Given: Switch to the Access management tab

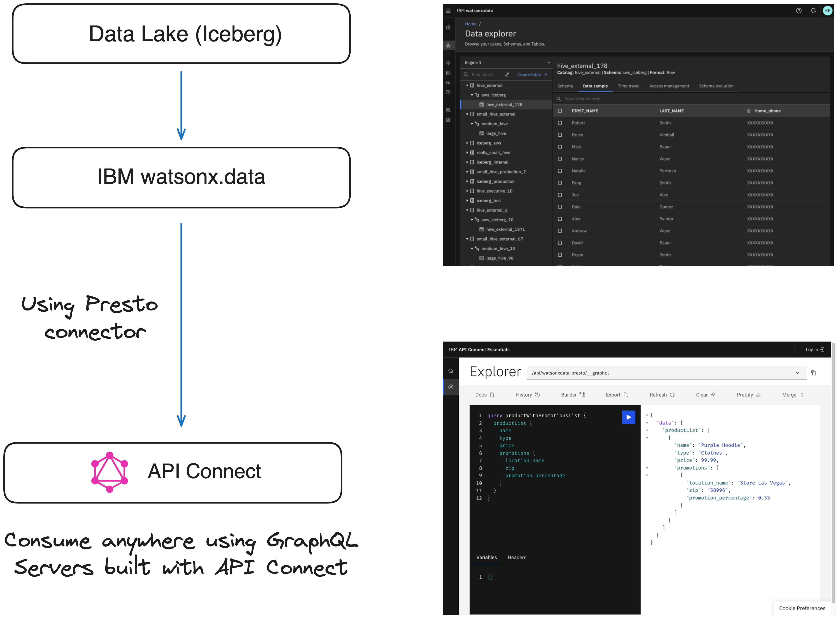Looking at the screenshot, I should coord(669,86).
